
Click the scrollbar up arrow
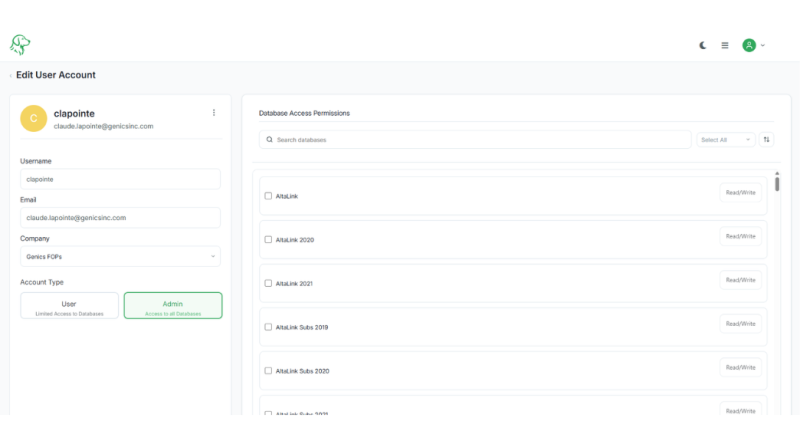[x=777, y=174]
